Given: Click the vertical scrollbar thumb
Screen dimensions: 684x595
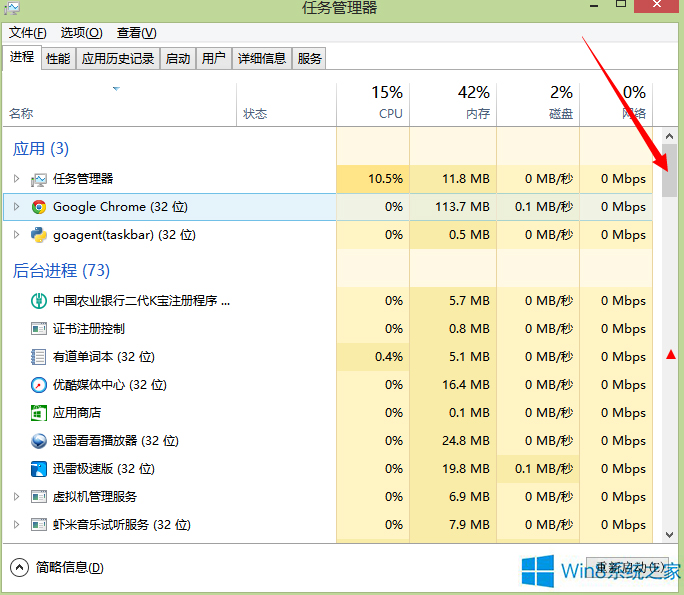Looking at the screenshot, I should 669,171.
